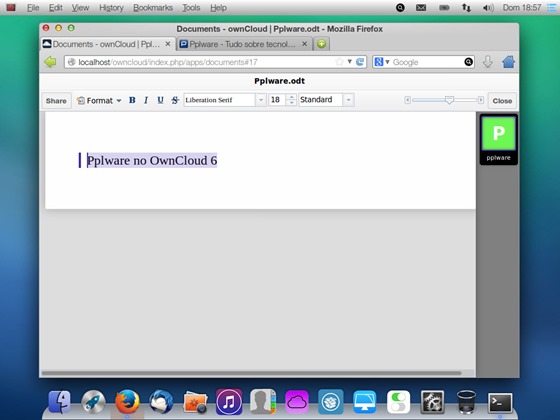Go to the home page icon
Screen dimensions: 560x420
(509, 62)
